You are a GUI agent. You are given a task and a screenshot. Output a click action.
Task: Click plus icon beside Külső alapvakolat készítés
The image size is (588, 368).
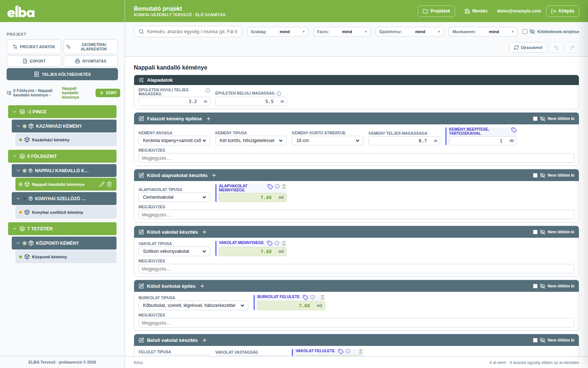pos(214,176)
